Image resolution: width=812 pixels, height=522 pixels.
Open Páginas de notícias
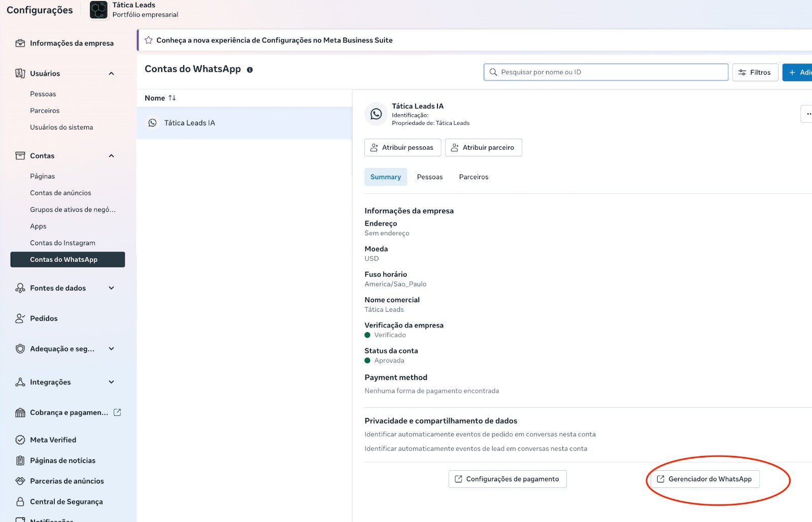click(x=62, y=461)
